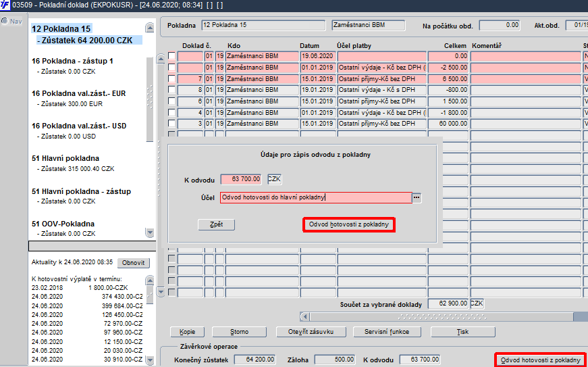This screenshot has height=367, width=588.
Task: Tick checkbox for document number 6
Action: pos(171,101)
